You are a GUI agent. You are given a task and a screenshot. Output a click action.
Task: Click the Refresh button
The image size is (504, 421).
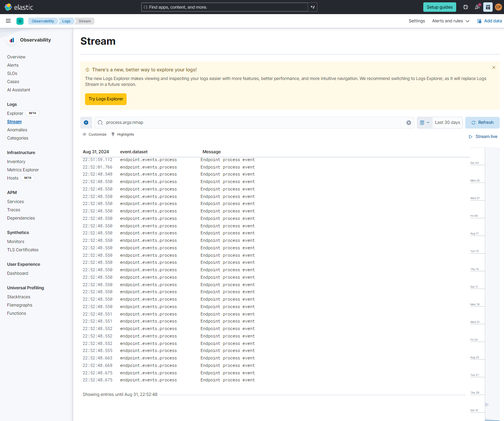pos(482,123)
